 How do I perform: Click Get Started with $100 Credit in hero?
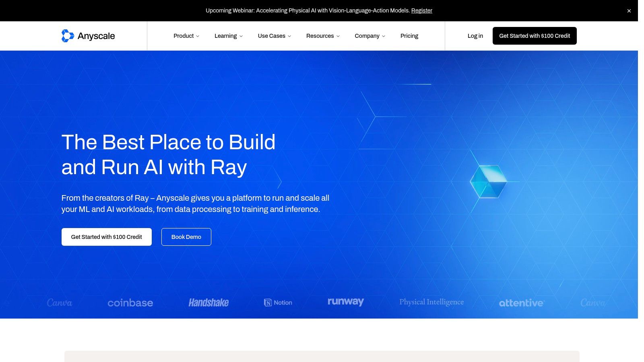106,237
